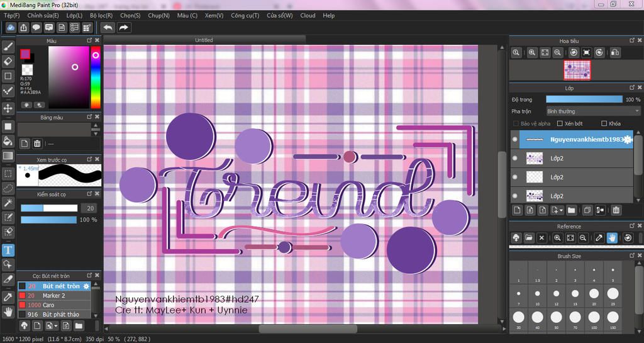644x343 pixels.
Task: Switch to the Untitled canvas tab
Action: click(x=204, y=40)
